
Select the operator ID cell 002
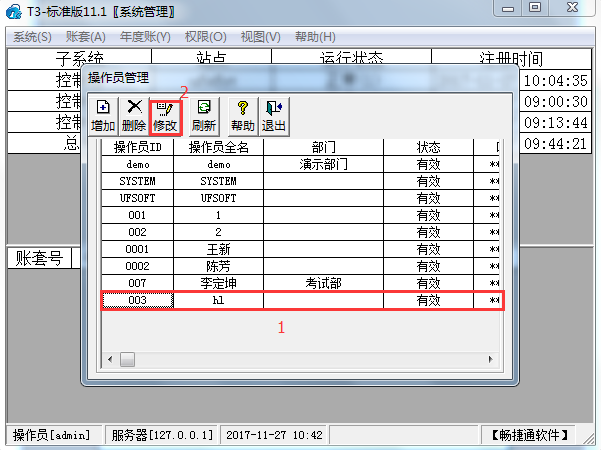(x=138, y=232)
